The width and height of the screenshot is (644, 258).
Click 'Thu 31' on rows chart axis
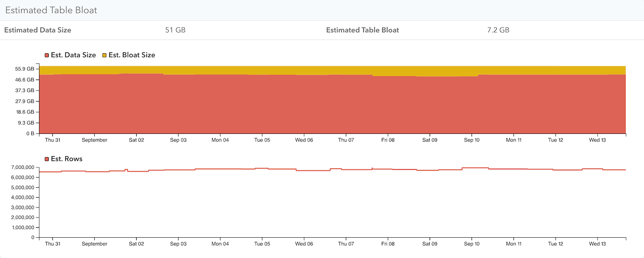coord(52,244)
